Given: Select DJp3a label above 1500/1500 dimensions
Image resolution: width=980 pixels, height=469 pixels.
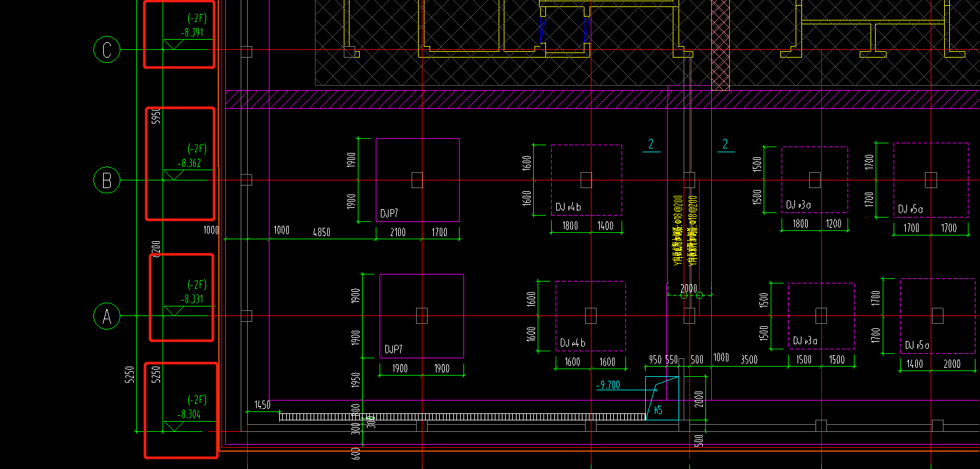Looking at the screenshot, I should pyautogui.click(x=807, y=341).
